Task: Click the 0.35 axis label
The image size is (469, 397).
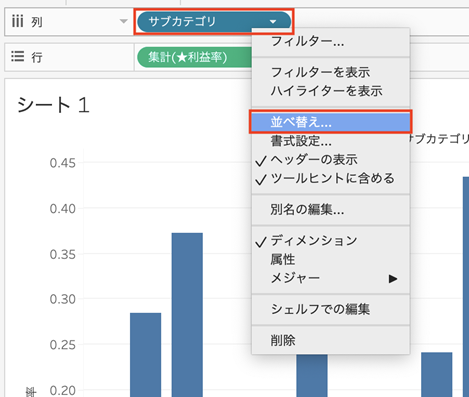Action: point(62,255)
